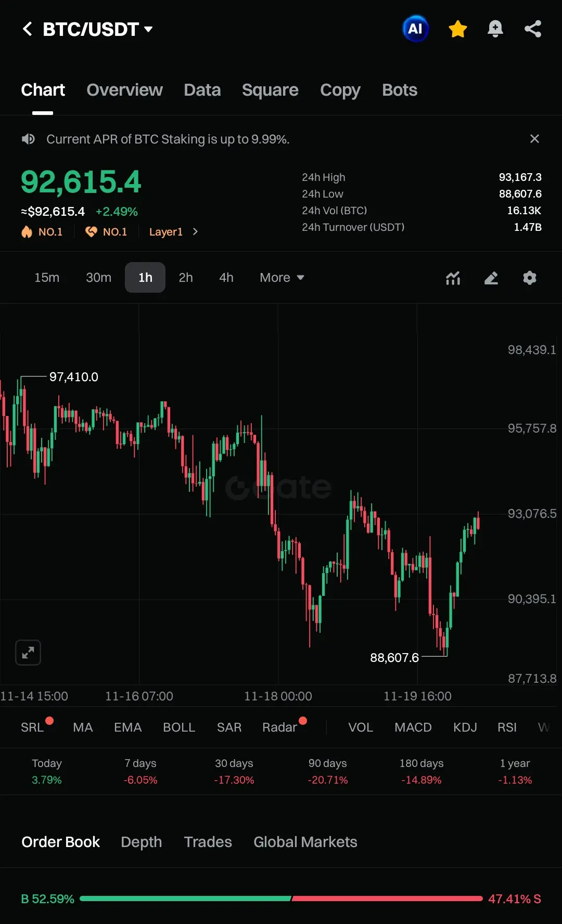This screenshot has width=562, height=924.
Task: Tap the 24h High value 93,167.3
Action: 520,177
